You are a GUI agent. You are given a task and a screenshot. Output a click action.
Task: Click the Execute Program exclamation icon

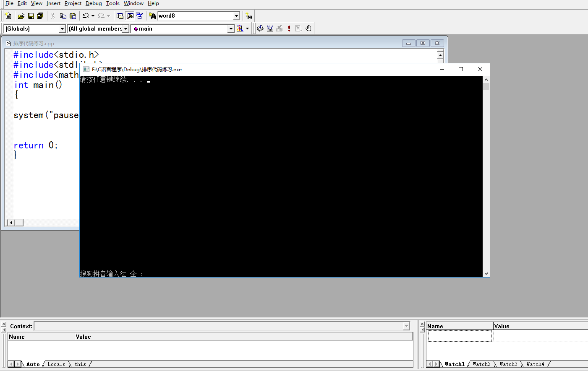[289, 29]
